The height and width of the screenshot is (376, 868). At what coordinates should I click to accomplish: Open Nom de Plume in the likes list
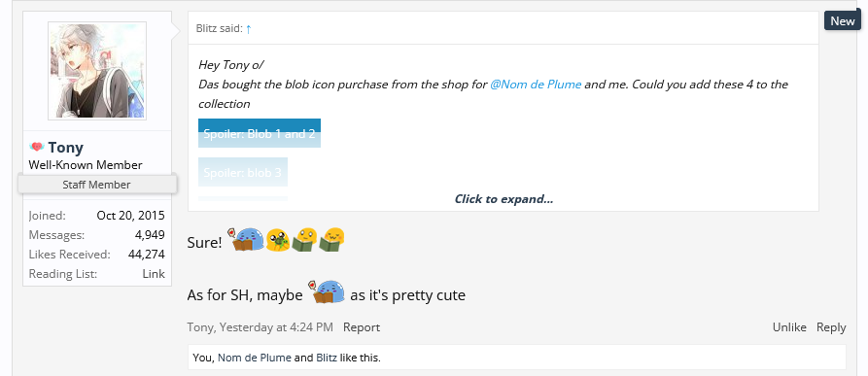[x=254, y=358]
